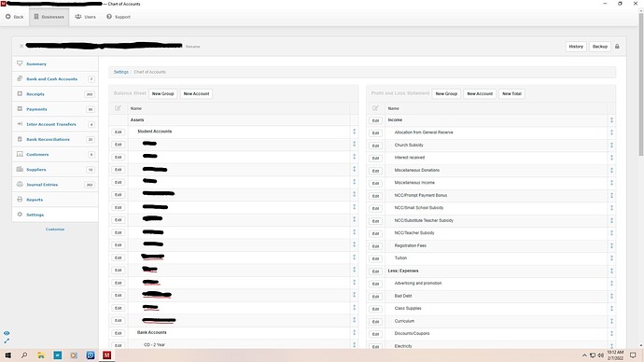The height and width of the screenshot is (362, 644).
Task: Toggle the eye icon at bottom left
Action: click(7, 333)
